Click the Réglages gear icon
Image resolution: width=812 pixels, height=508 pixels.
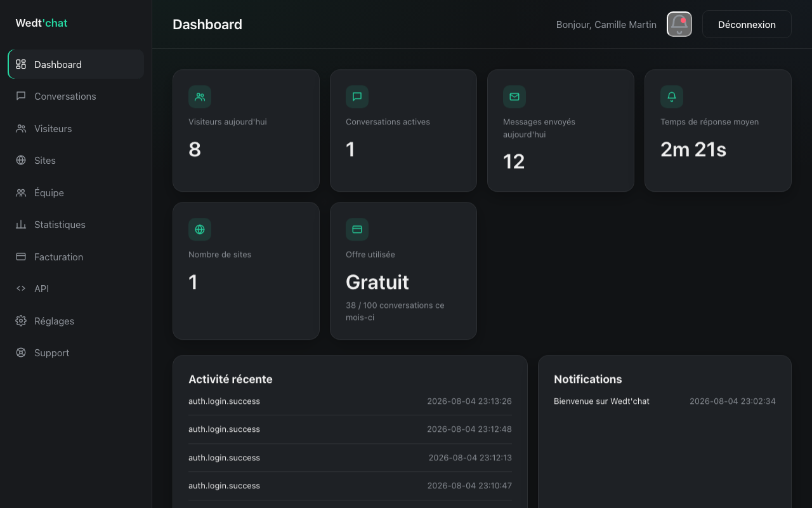21,321
